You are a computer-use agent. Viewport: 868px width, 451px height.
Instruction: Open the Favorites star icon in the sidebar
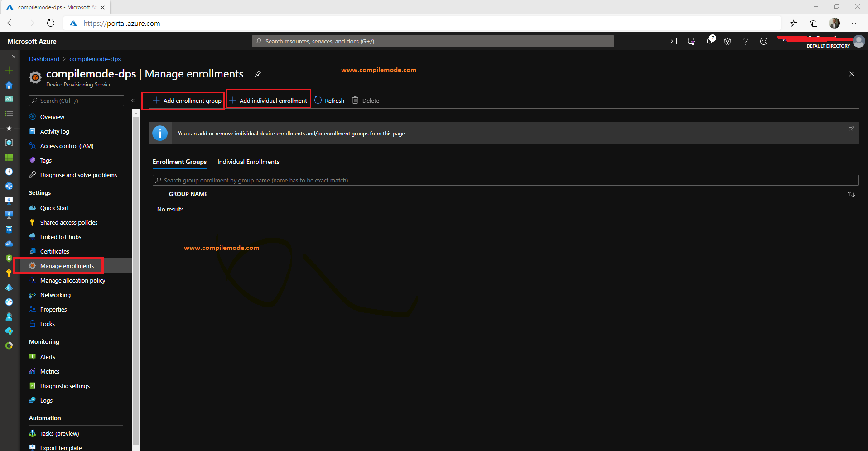tap(9, 128)
